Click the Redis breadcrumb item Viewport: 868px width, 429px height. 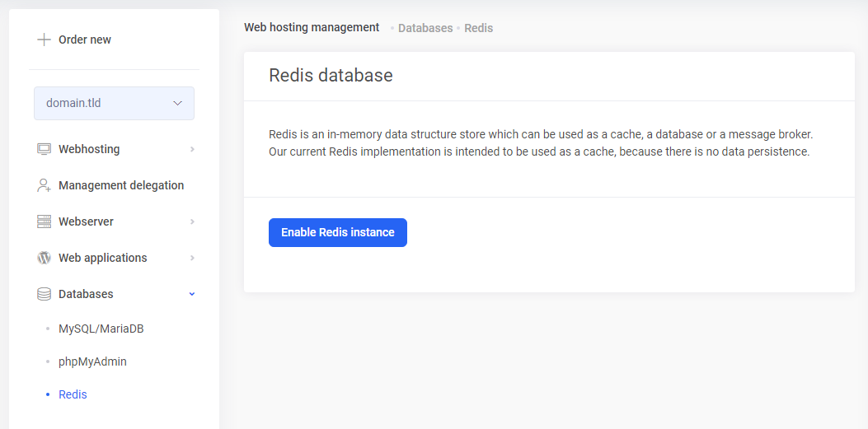(x=478, y=28)
